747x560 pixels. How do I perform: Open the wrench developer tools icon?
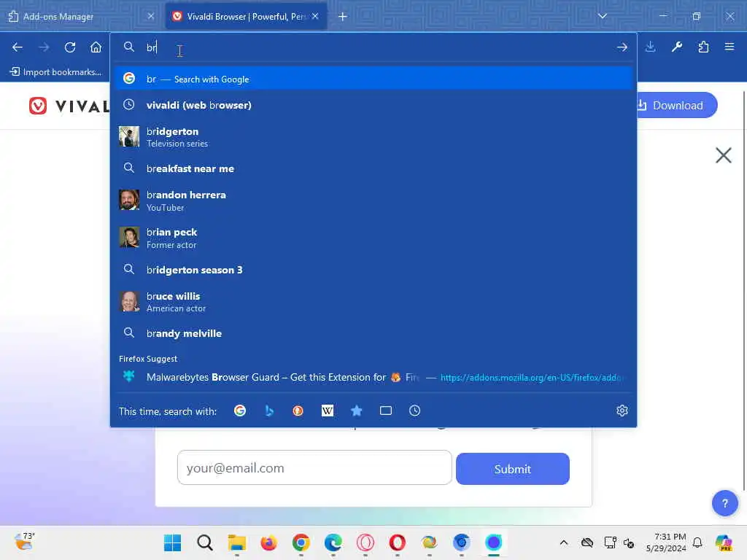coord(676,47)
